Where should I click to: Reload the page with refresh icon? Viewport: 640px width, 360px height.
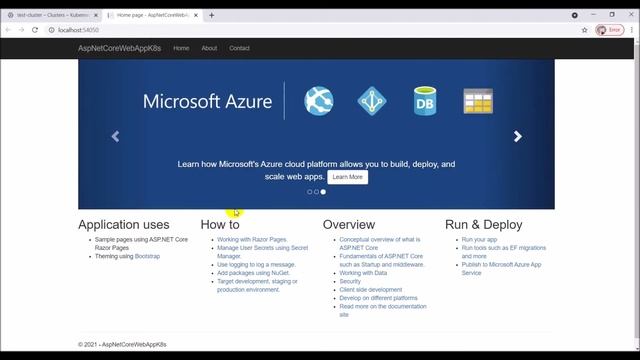click(35, 30)
